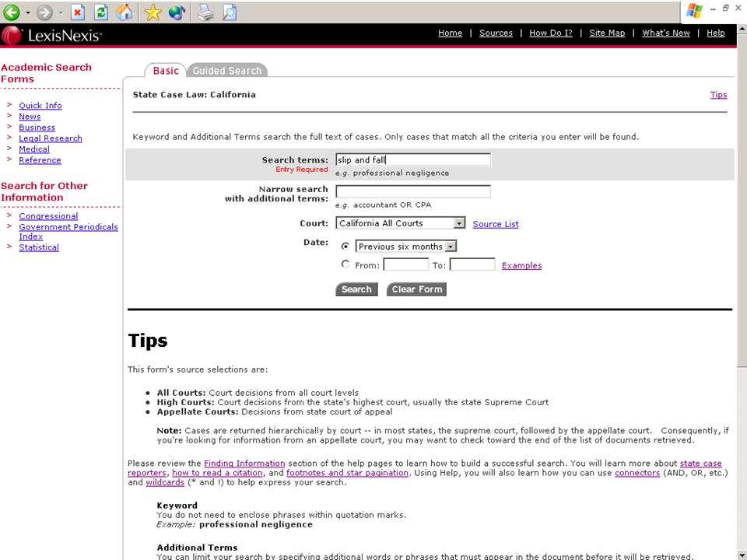This screenshot has width=747, height=560.
Task: Select the 'Previous six months' date radio button
Action: point(345,247)
